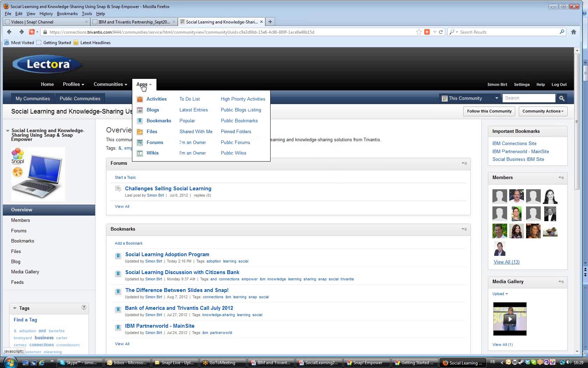
Task: Open the Bookmarks menu in Firefox menu bar
Action: (x=67, y=14)
